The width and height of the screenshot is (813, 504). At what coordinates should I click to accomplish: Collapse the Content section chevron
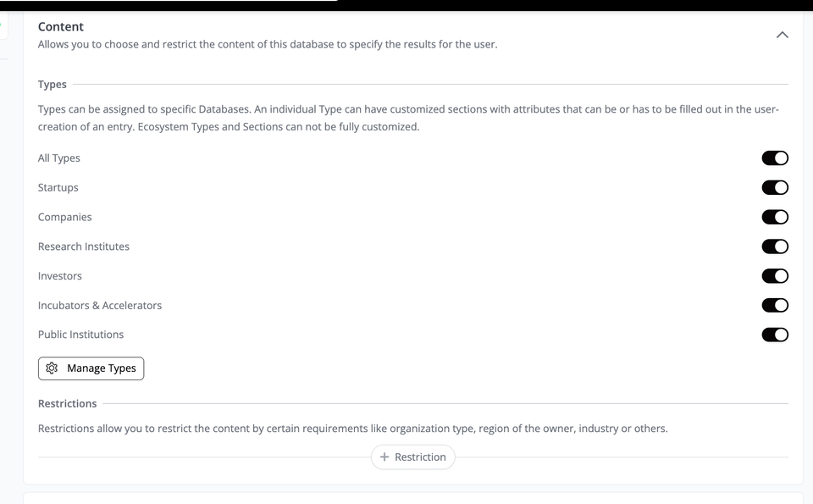[782, 35]
